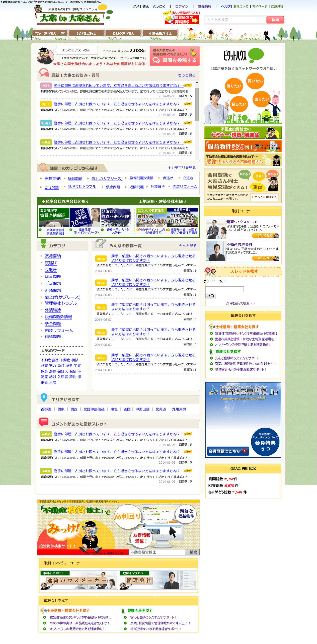Screen dimensions: 317x644
Task: Expand 全カテゴリを見る link
Action: (182, 168)
